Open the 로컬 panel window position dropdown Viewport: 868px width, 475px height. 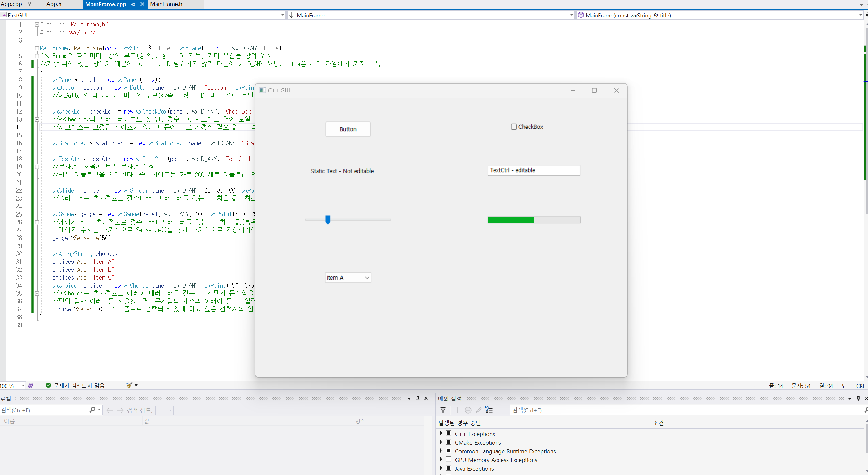[409, 398]
